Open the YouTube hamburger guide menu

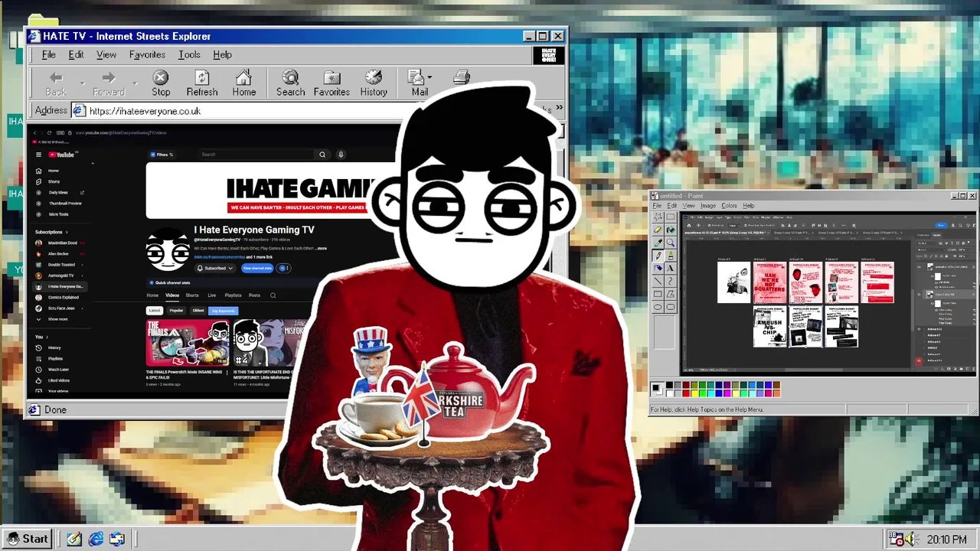point(38,155)
